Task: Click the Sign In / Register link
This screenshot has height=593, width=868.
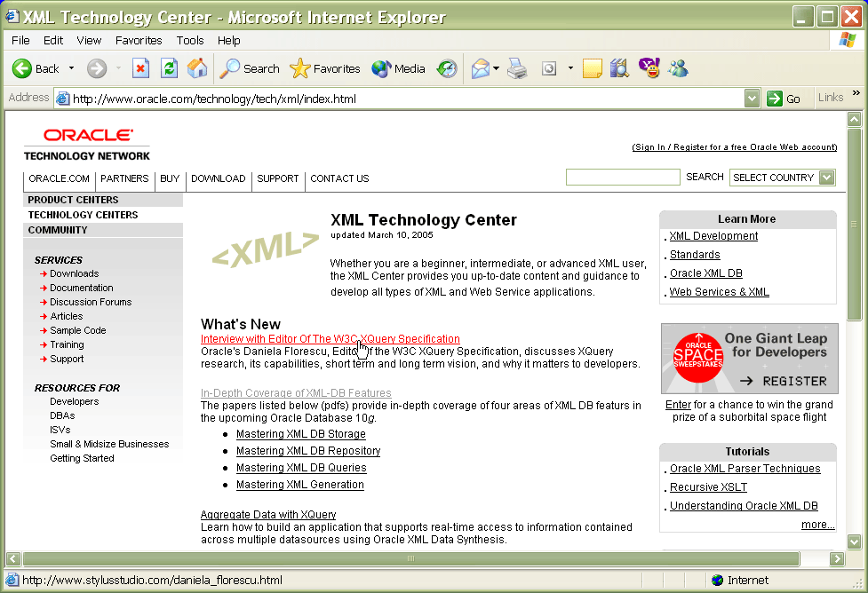Action: point(734,147)
